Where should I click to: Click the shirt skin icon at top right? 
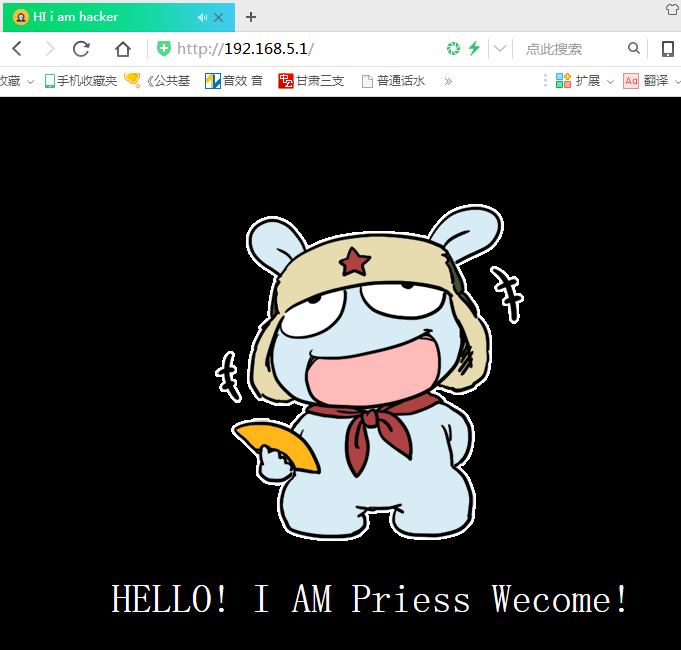[x=673, y=9]
